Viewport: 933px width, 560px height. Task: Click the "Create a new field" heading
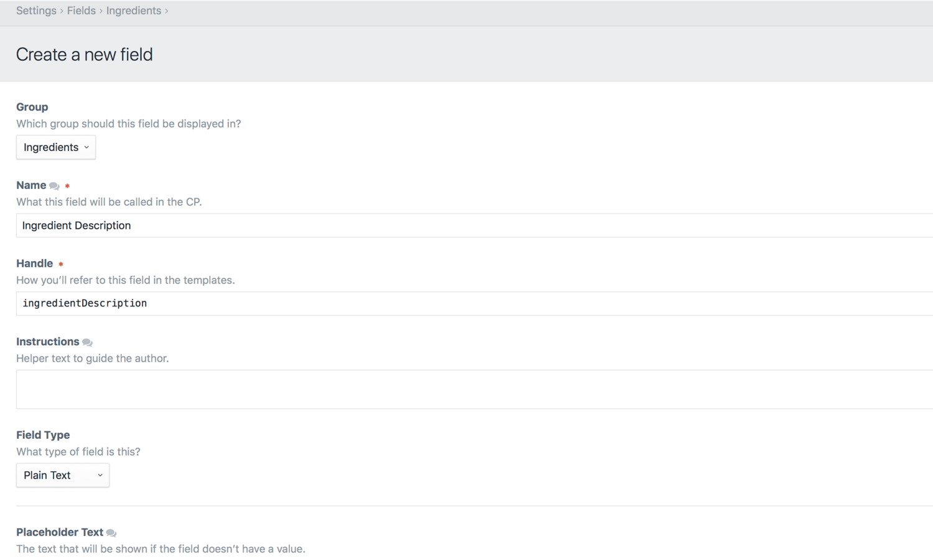[85, 55]
